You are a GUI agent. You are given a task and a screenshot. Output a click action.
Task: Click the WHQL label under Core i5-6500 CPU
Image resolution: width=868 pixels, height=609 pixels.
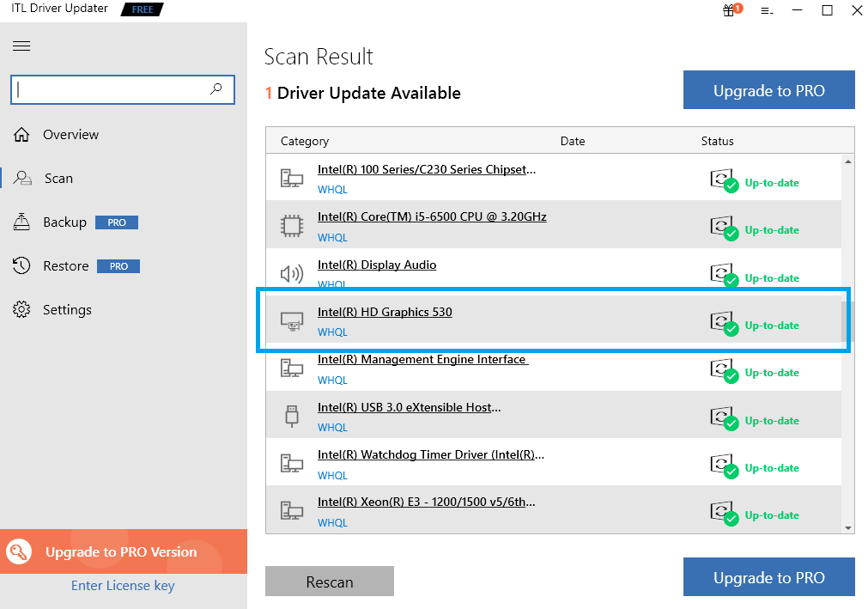tap(333, 238)
